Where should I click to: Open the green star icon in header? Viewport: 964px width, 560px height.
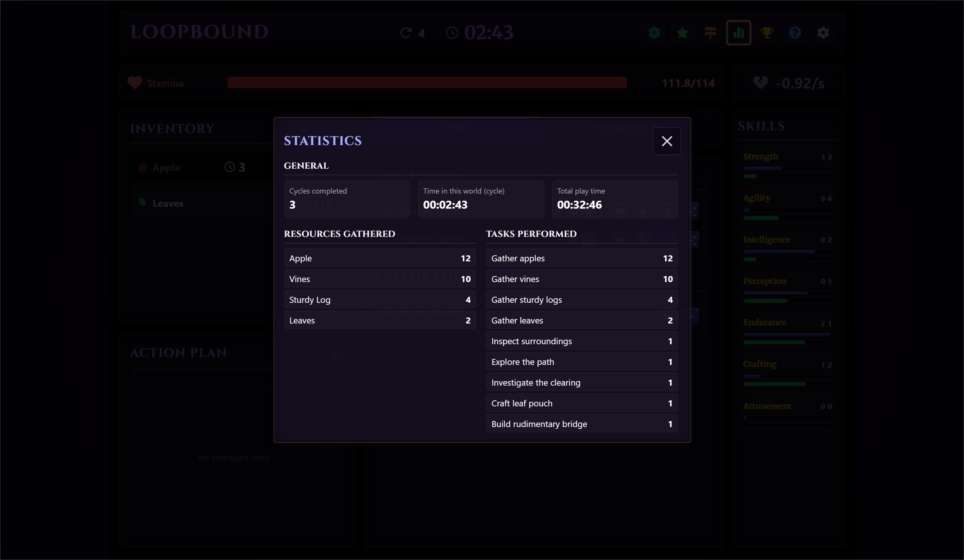(682, 33)
